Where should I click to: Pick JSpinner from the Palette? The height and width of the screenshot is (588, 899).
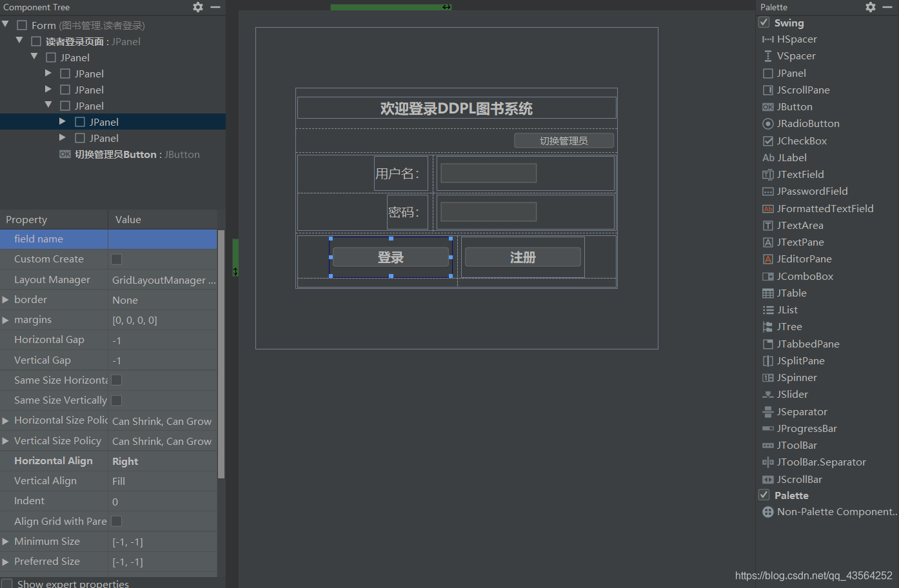click(x=790, y=378)
